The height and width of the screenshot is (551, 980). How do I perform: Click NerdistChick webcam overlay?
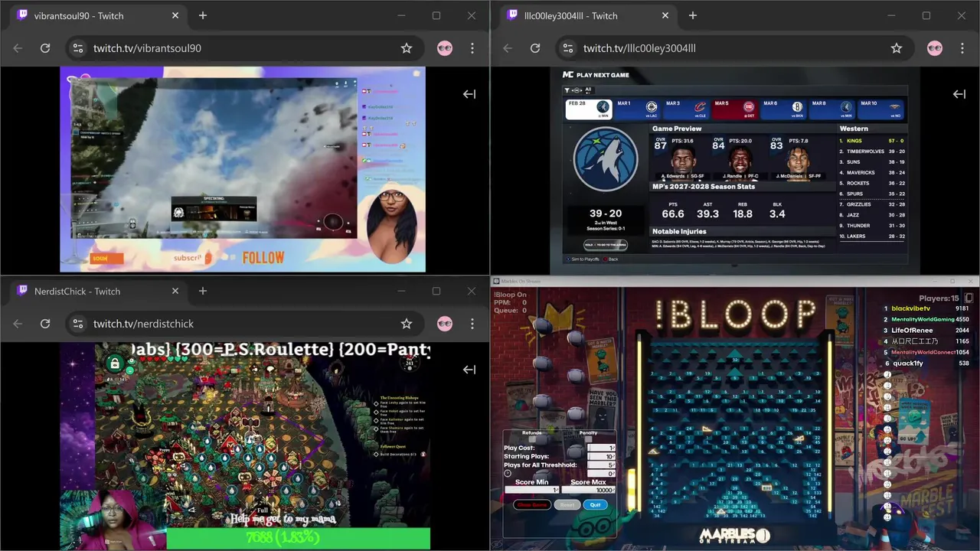pyautogui.click(x=113, y=520)
